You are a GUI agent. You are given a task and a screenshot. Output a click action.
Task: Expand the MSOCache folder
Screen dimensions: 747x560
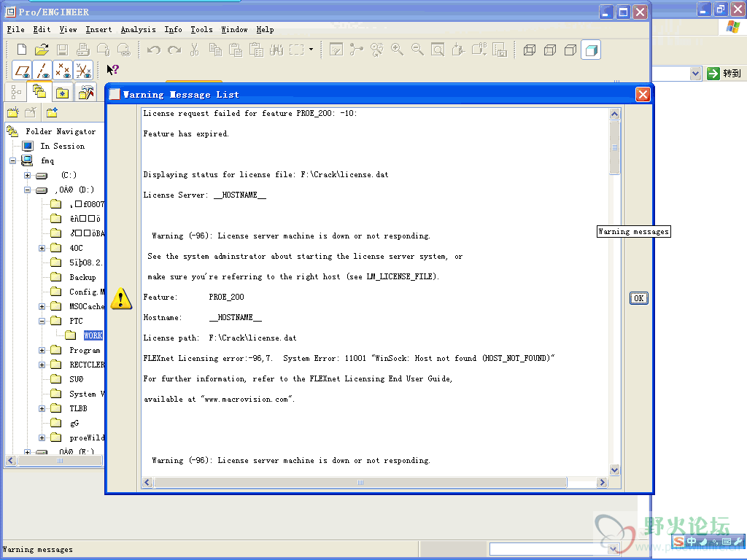[x=42, y=307]
